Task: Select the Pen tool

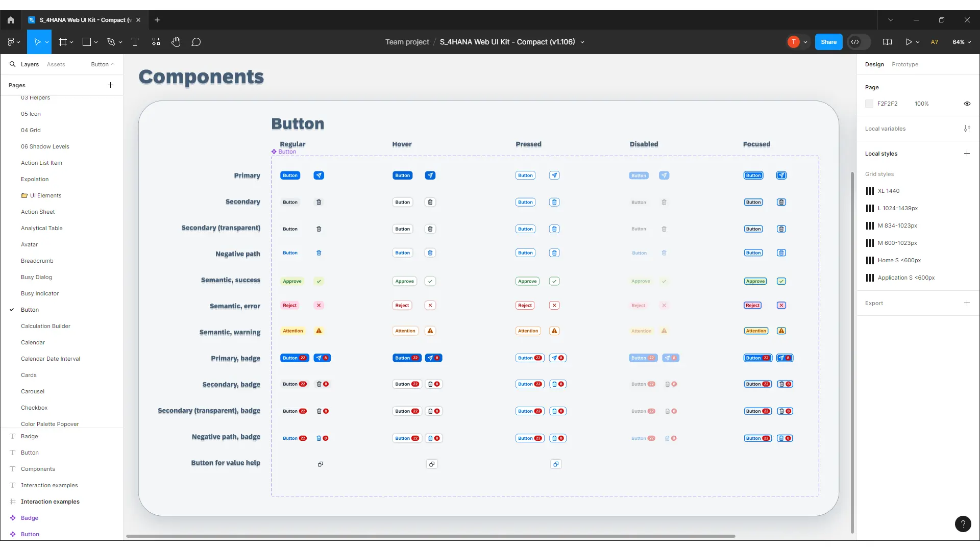Action: [x=111, y=42]
